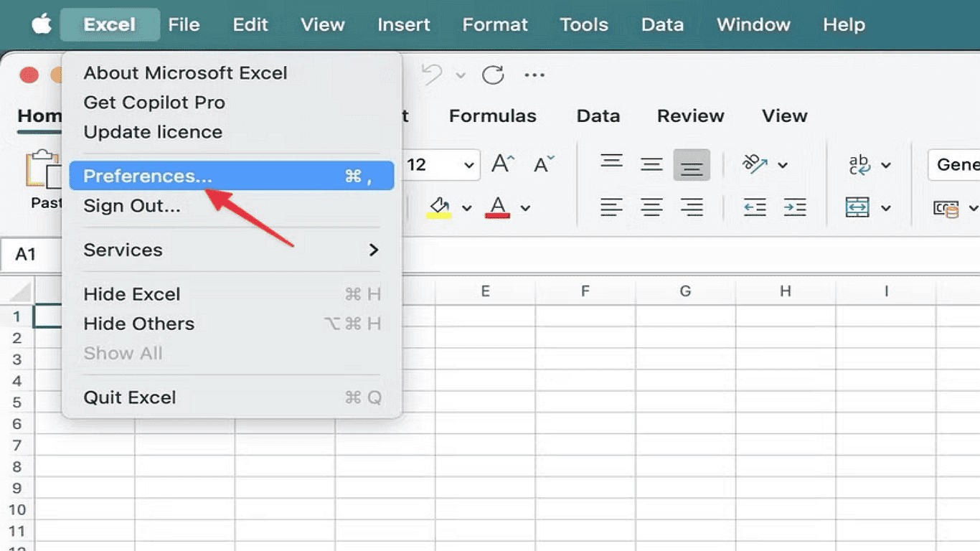Switch to the Formulas ribbon tab

[493, 116]
